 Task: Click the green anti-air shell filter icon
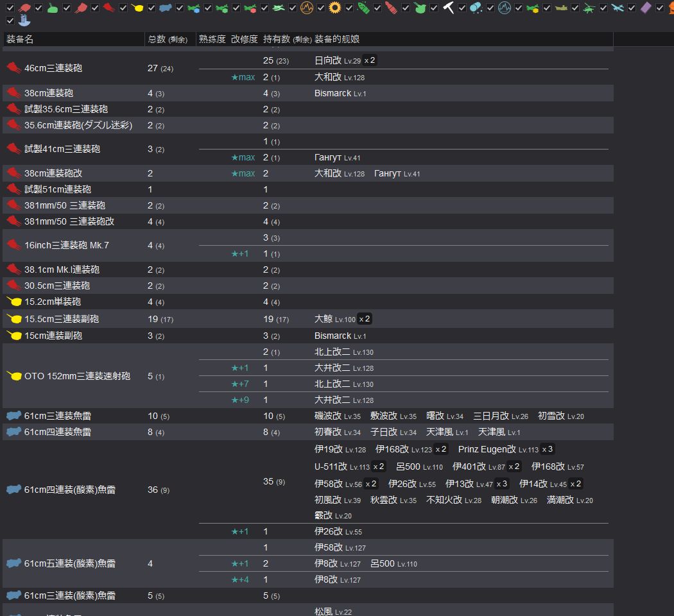[x=364, y=8]
